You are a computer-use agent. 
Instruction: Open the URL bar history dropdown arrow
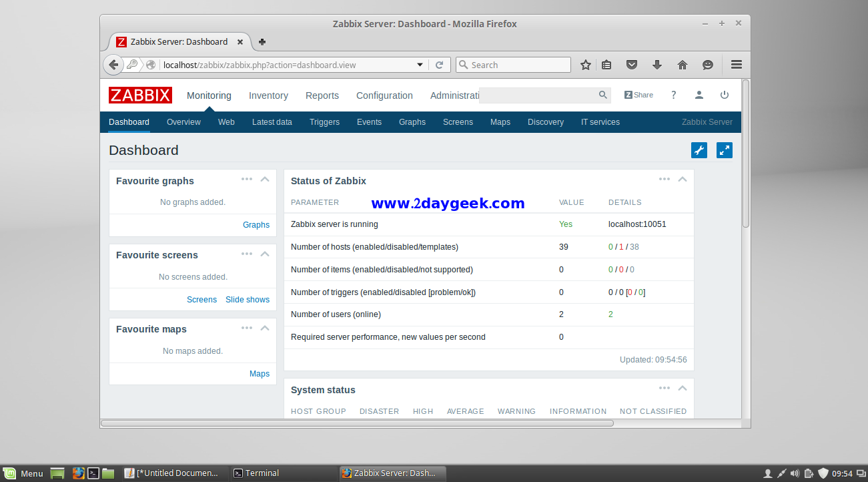[420, 65]
